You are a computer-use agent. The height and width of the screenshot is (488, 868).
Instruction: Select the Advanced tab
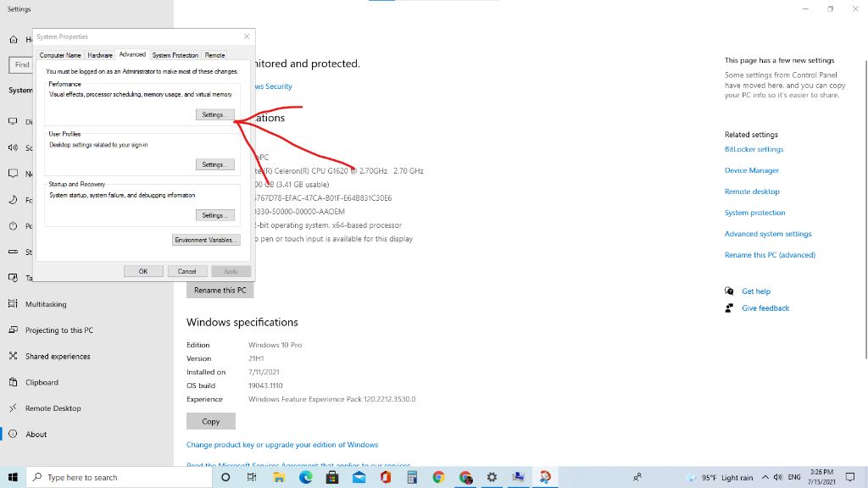132,54
